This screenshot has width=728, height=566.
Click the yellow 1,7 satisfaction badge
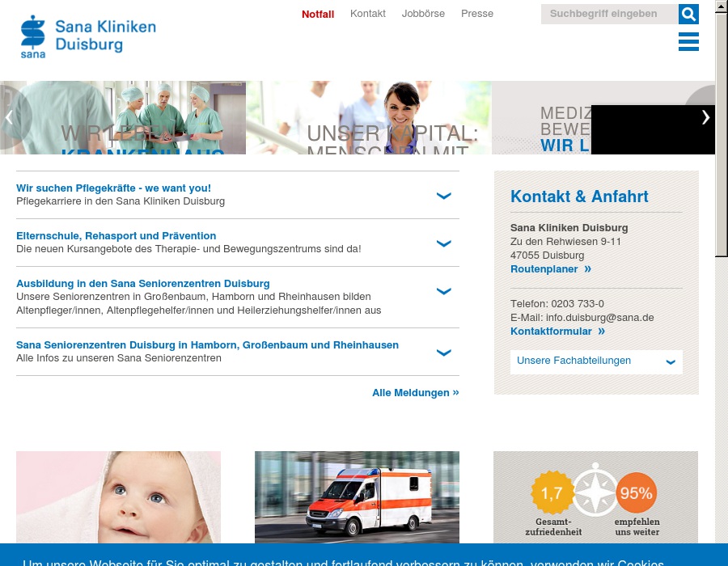tap(552, 493)
